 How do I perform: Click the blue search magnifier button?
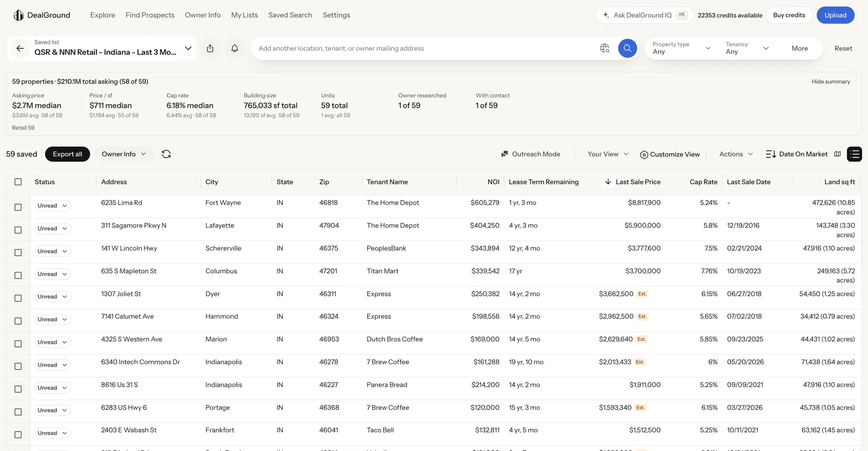628,48
